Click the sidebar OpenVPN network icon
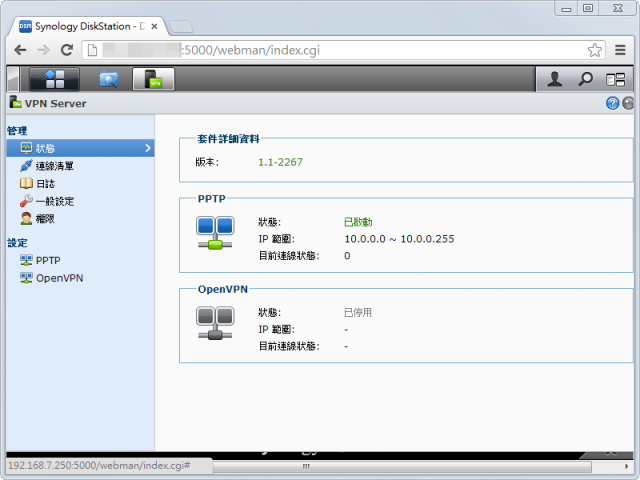 click(x=26, y=278)
